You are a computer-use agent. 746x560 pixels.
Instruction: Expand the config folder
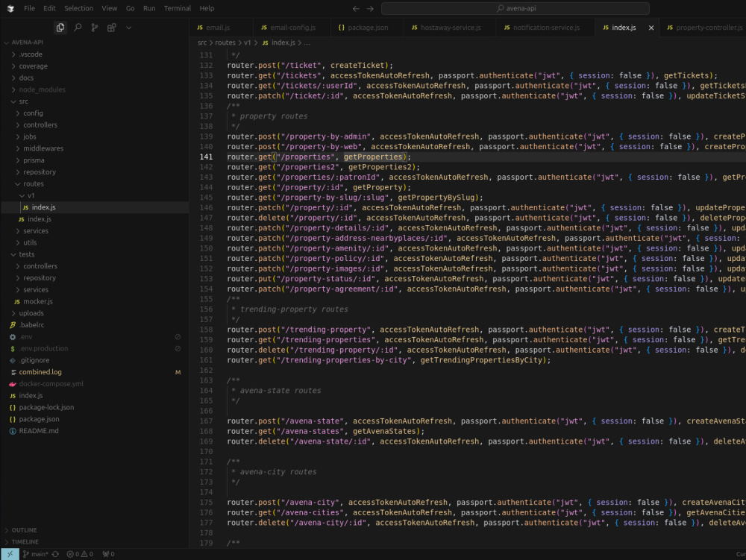[95, 113]
